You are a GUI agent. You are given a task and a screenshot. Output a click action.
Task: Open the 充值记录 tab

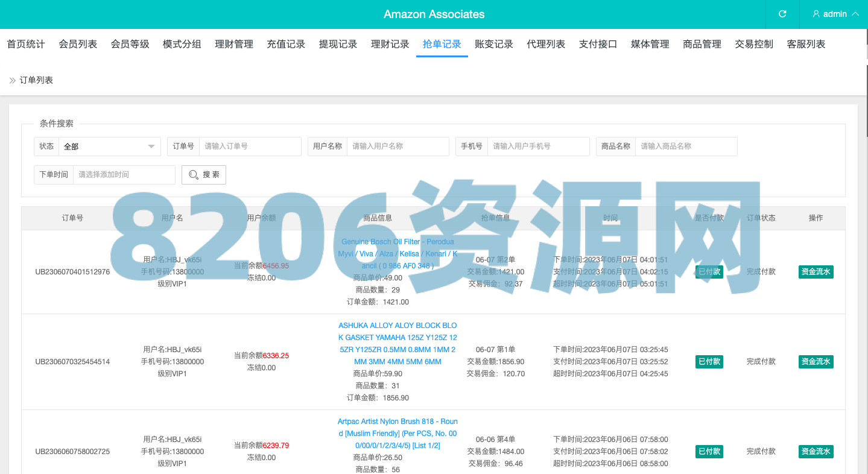[x=286, y=44]
